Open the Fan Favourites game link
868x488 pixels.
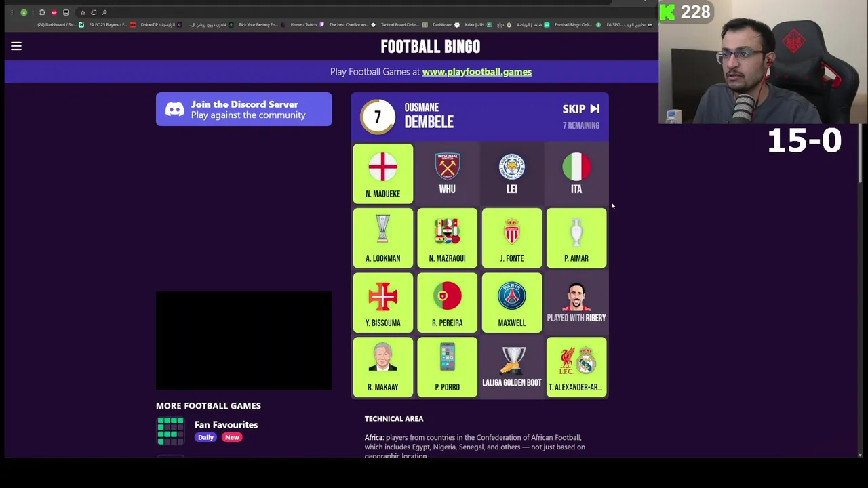coord(226,424)
